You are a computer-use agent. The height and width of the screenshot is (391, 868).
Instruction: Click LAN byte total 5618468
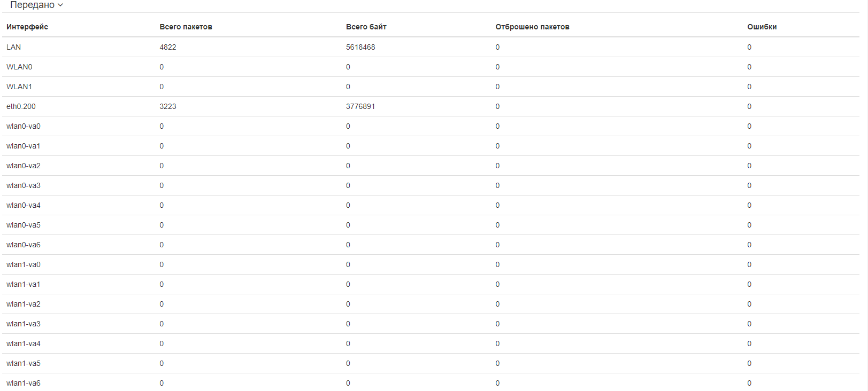click(x=360, y=47)
